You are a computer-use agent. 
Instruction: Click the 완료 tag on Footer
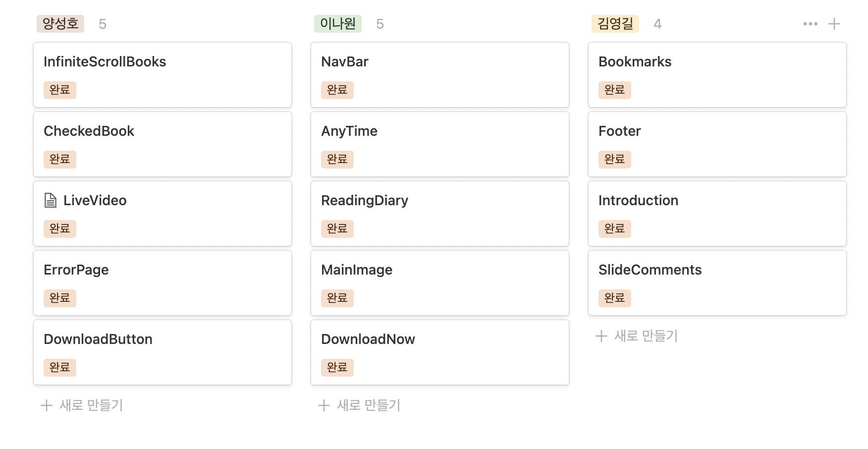coord(614,159)
